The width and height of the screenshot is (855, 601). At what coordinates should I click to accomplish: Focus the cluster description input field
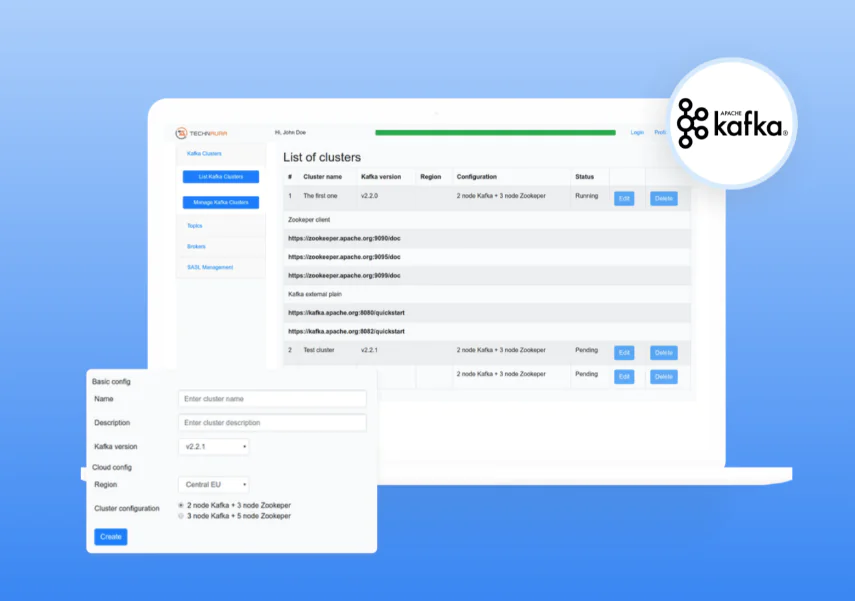coord(272,423)
